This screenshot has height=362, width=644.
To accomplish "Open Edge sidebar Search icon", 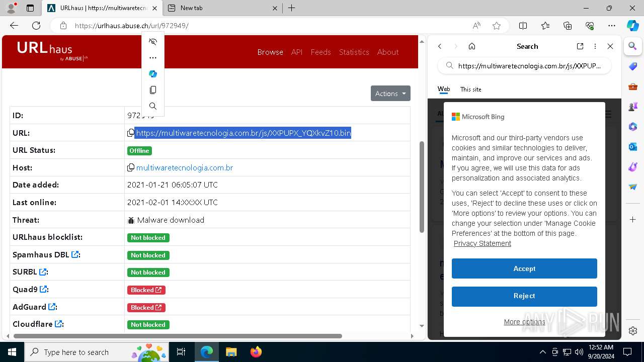I will click(x=633, y=46).
